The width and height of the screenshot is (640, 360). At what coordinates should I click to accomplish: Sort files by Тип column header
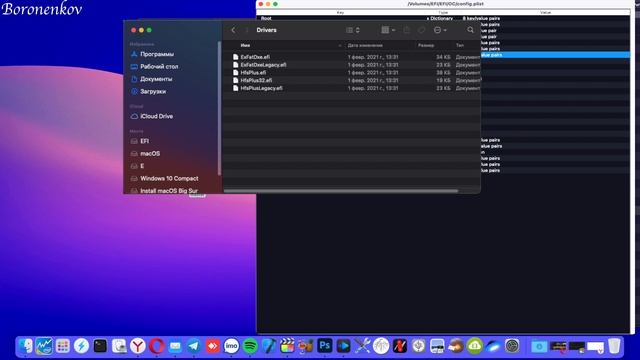click(460, 45)
